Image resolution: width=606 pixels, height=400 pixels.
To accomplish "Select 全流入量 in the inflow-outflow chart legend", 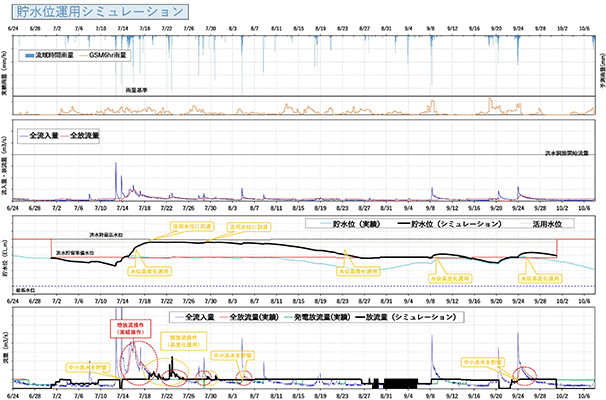I will pos(39,136).
